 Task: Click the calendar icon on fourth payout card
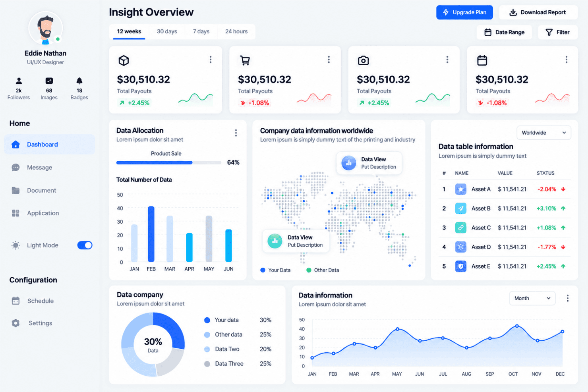click(x=482, y=60)
